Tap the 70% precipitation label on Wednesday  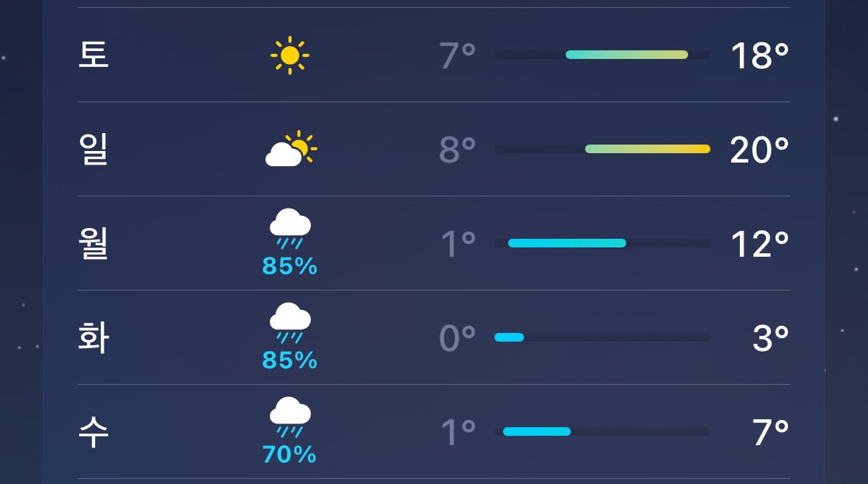click(x=289, y=455)
